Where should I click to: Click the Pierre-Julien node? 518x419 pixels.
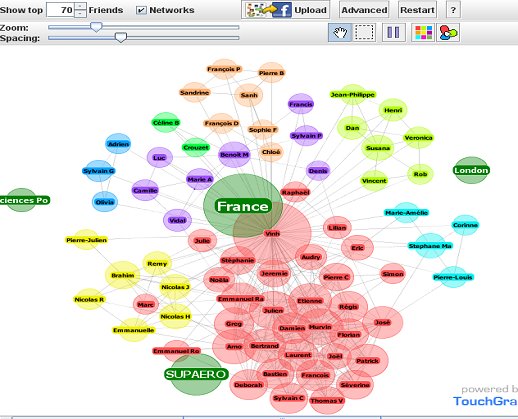tap(86, 240)
